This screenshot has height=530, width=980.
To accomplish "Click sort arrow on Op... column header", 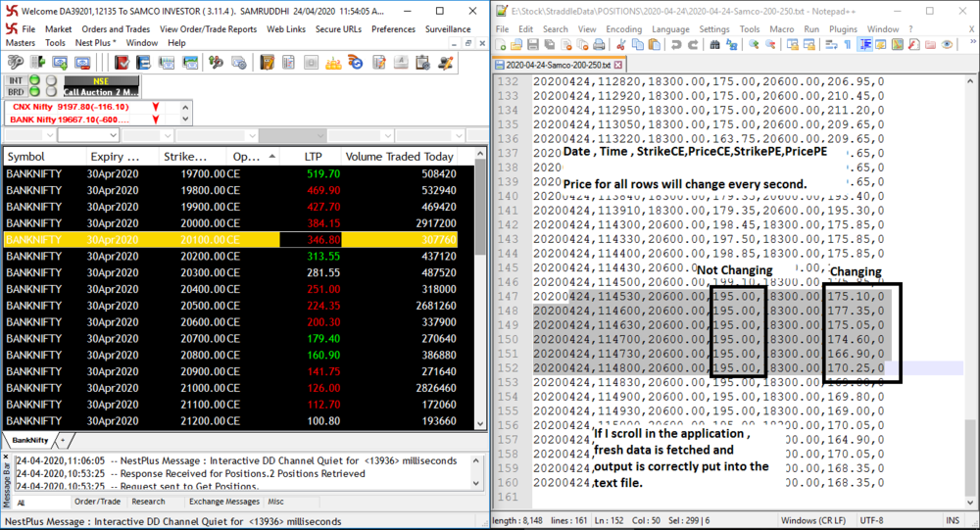I will [x=271, y=156].
